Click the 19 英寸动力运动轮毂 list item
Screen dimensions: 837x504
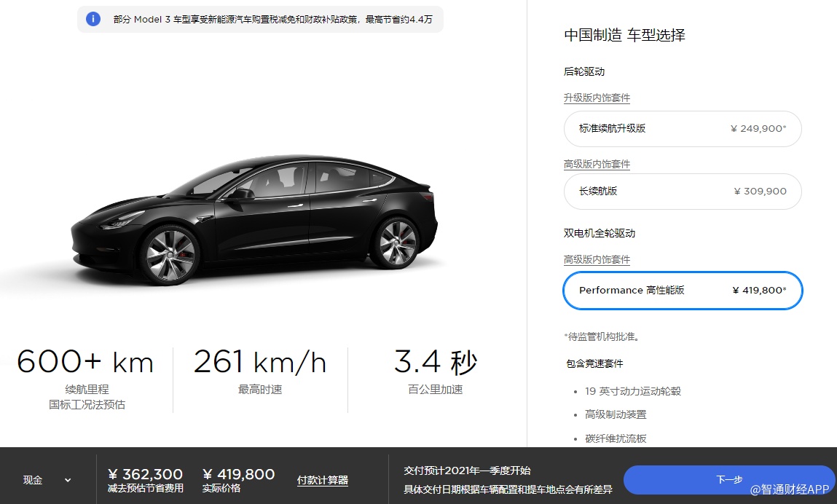(632, 391)
